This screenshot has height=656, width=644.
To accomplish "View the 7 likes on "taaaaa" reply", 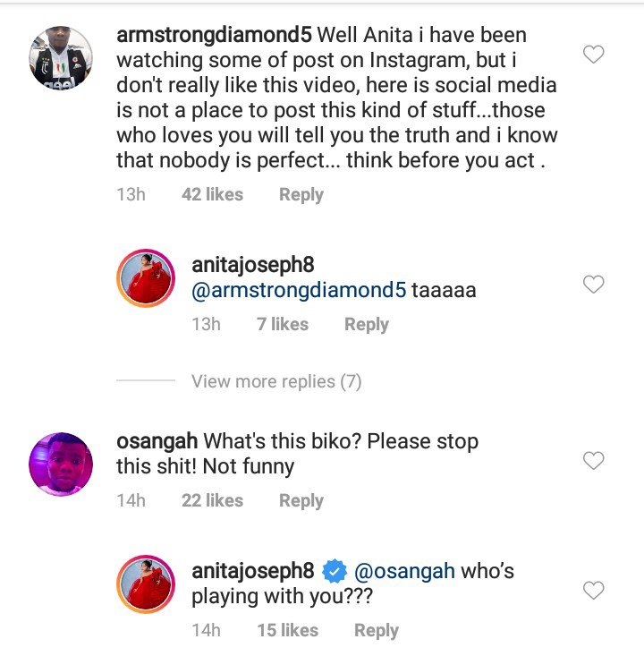I will click(283, 324).
